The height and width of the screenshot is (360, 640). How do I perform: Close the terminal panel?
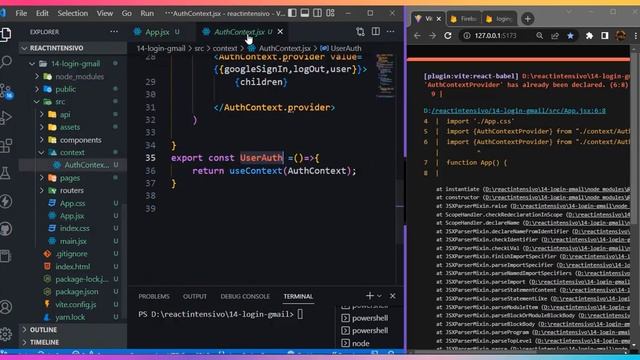point(393,296)
